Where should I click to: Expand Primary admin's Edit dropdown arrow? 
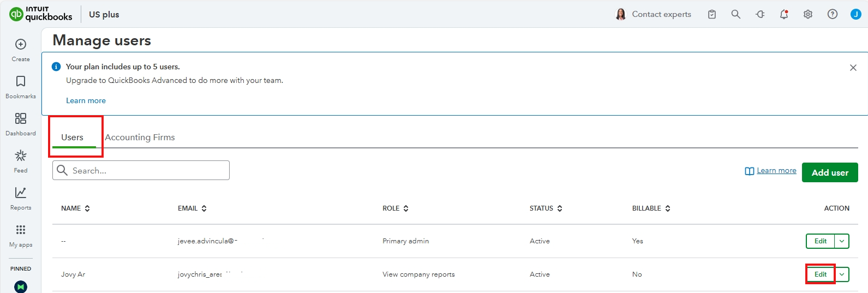[842, 241]
